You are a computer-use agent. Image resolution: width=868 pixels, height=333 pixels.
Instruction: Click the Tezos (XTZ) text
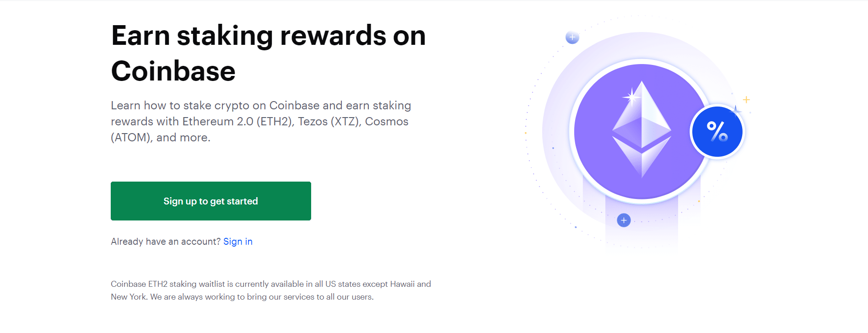tap(329, 122)
